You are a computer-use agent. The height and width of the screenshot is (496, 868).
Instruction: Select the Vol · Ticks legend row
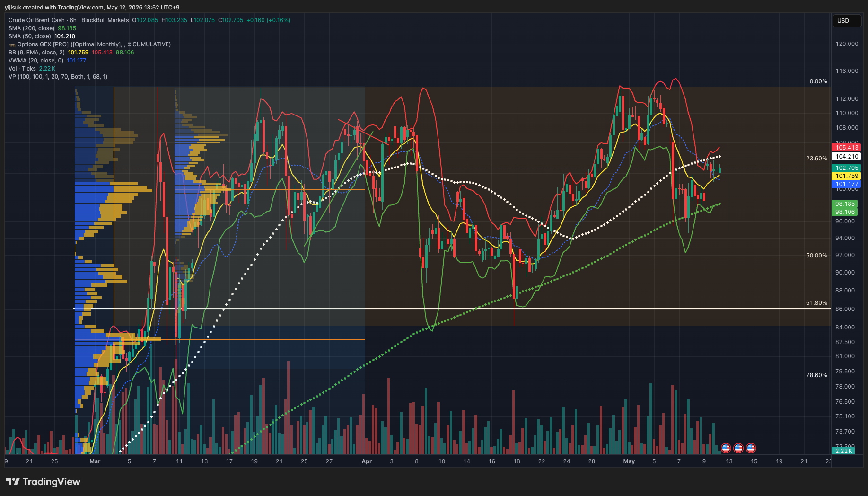pyautogui.click(x=32, y=69)
